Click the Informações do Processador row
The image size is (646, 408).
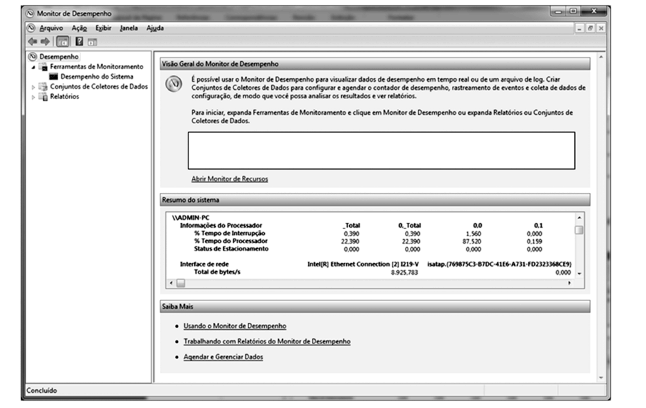pos(221,225)
